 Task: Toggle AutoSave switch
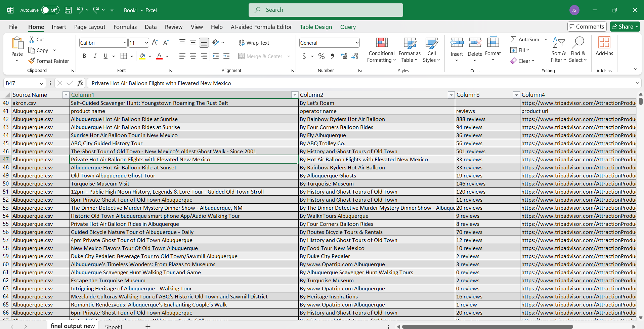coord(50,10)
